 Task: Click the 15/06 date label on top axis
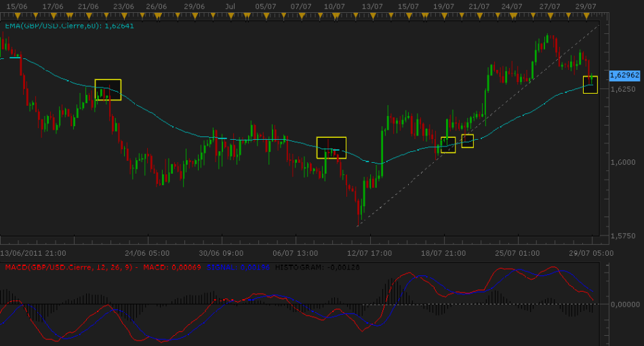tap(17, 6)
